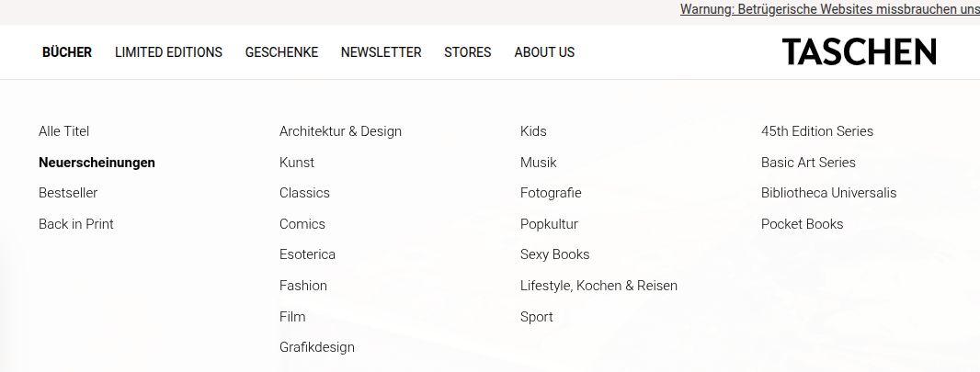Image resolution: width=980 pixels, height=372 pixels.
Task: Browse Alle Titel
Action: [64, 131]
